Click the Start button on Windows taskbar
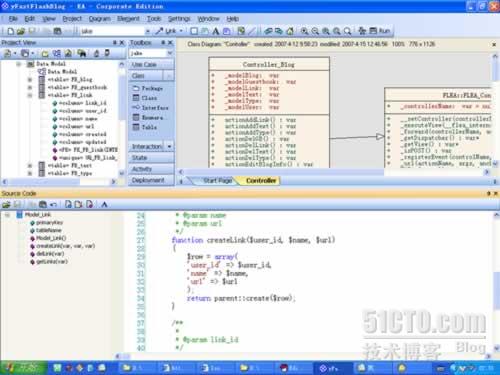The width and height of the screenshot is (500, 375). [23, 368]
